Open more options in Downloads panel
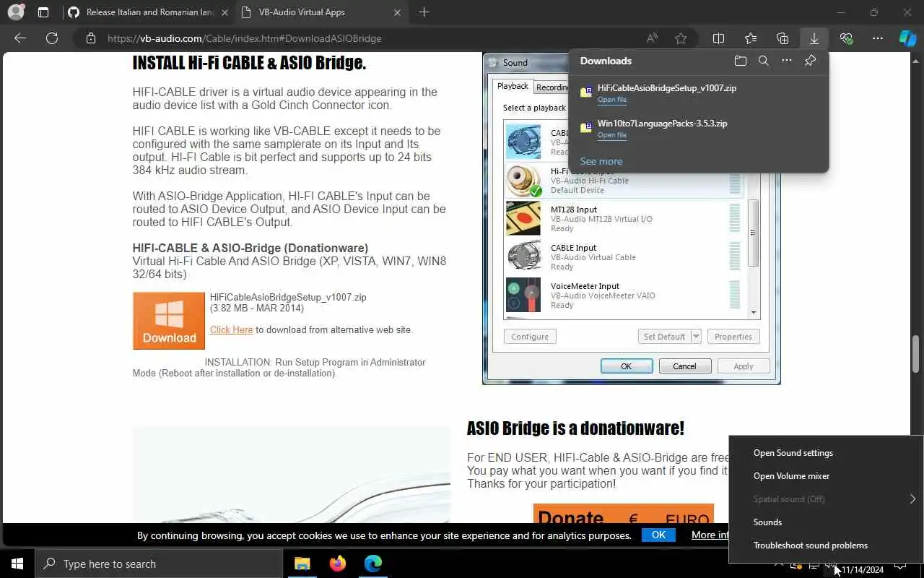Image resolution: width=924 pixels, height=578 pixels. [x=787, y=61]
